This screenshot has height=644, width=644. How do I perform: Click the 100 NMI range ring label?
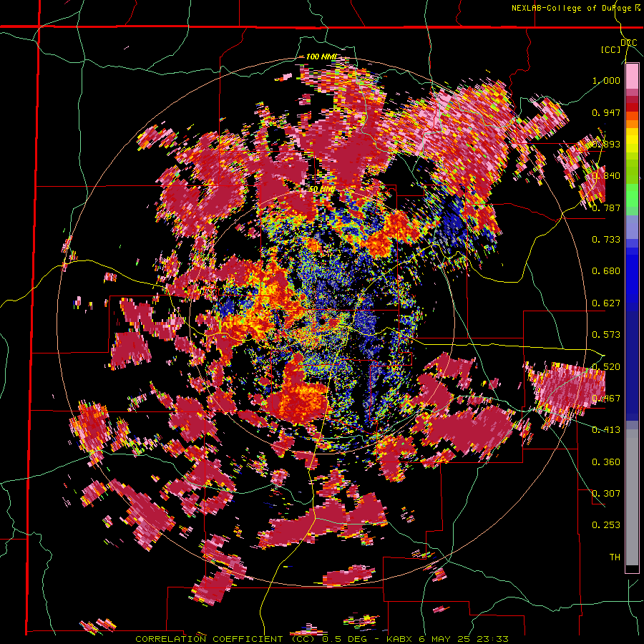[321, 57]
